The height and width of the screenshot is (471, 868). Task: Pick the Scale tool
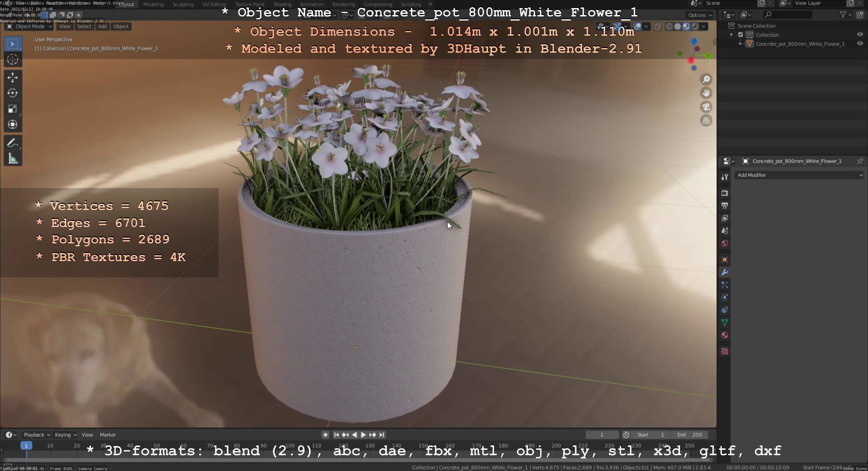coord(13,109)
